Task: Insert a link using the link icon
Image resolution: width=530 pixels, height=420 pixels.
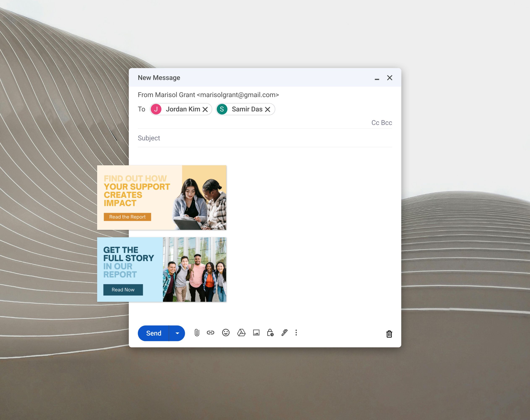Action: [x=211, y=333]
